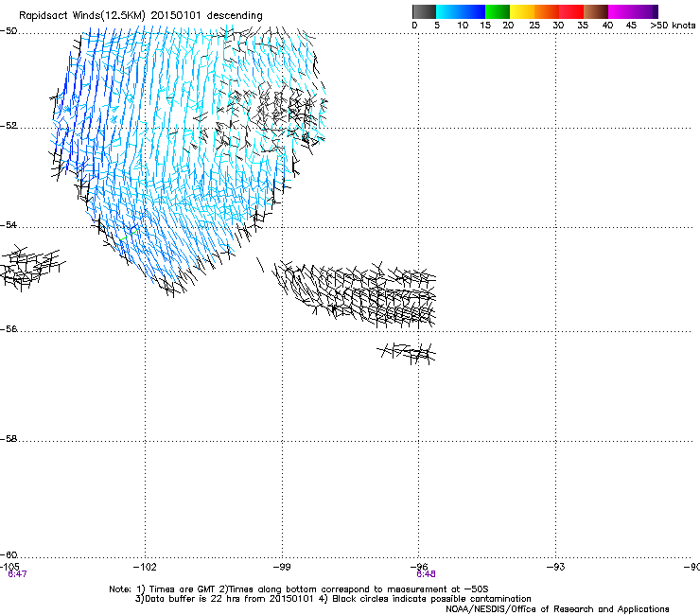
Task: Click the 'Times are GMT' note text
Action: tap(183, 589)
